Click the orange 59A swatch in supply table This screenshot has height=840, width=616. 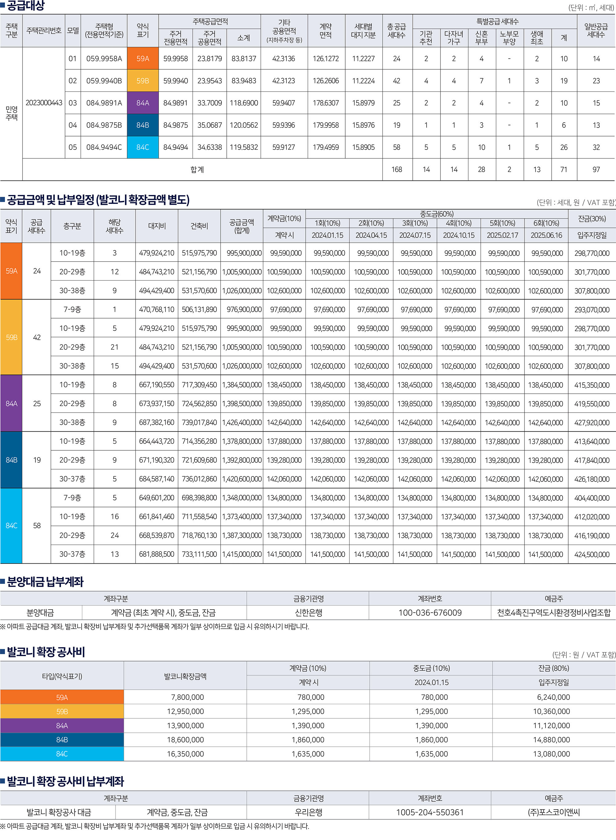142,59
